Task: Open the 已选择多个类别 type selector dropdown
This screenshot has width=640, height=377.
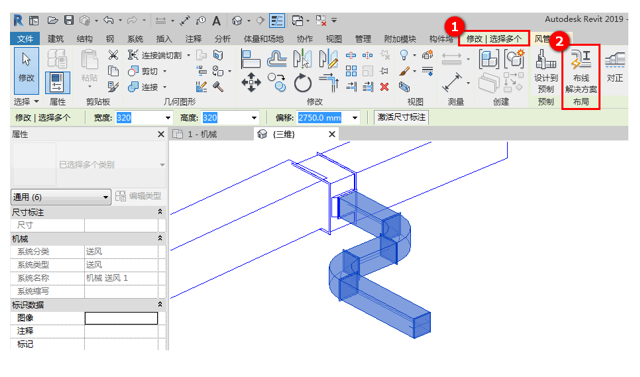Action: 162,165
